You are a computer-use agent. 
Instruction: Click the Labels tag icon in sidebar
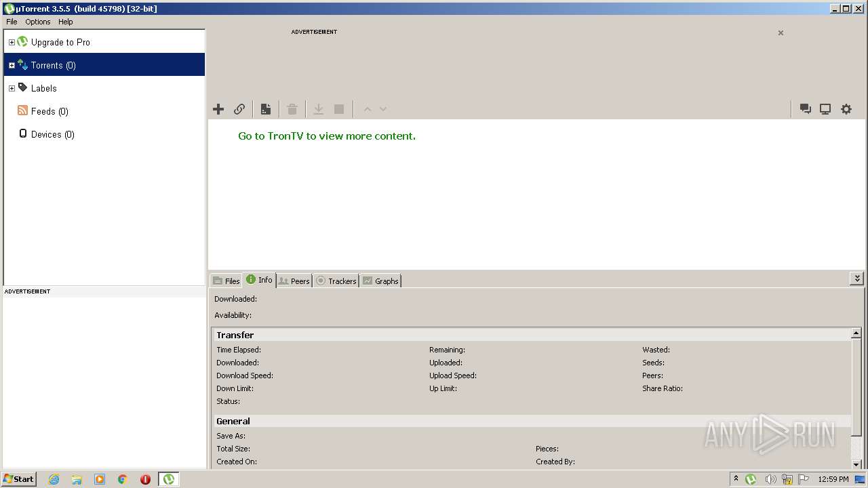[22, 87]
